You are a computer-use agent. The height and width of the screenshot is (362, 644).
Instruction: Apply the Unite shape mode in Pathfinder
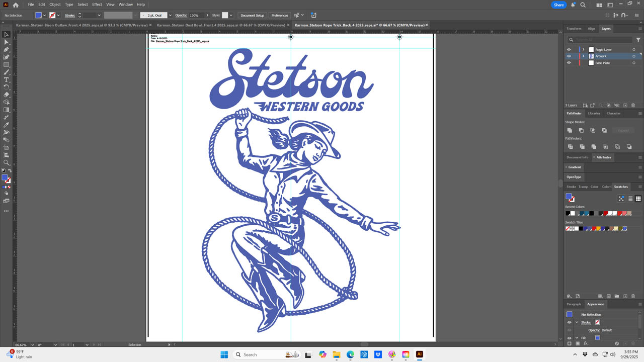click(x=570, y=130)
